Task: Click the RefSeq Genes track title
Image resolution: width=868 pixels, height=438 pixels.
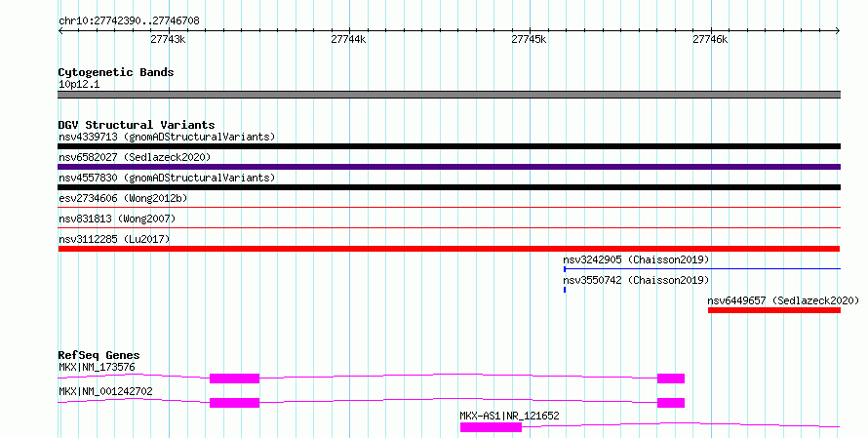Action: tap(99, 355)
